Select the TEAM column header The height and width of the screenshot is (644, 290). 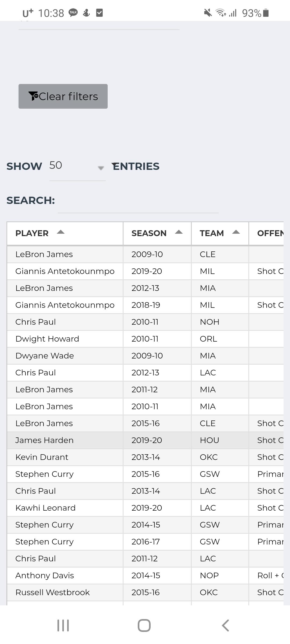pos(212,233)
